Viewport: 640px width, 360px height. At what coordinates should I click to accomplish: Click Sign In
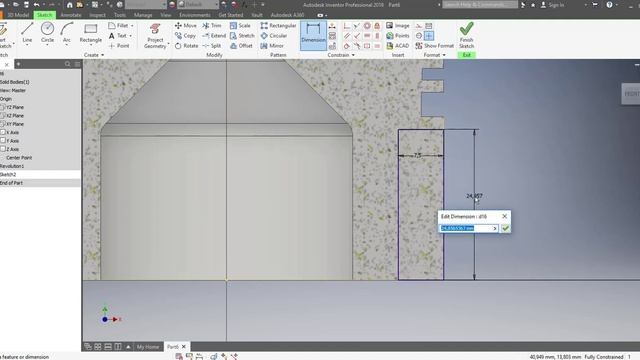(x=553, y=5)
